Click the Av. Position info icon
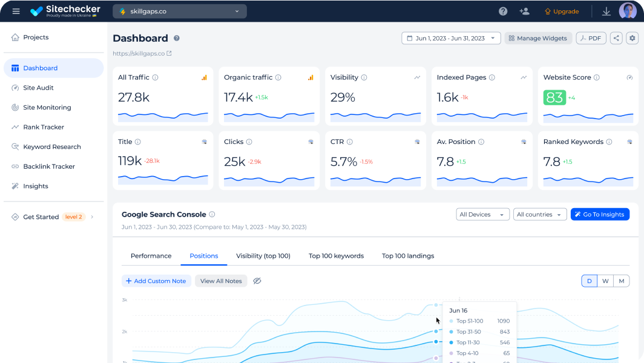This screenshot has height=363, width=644. 481,142
